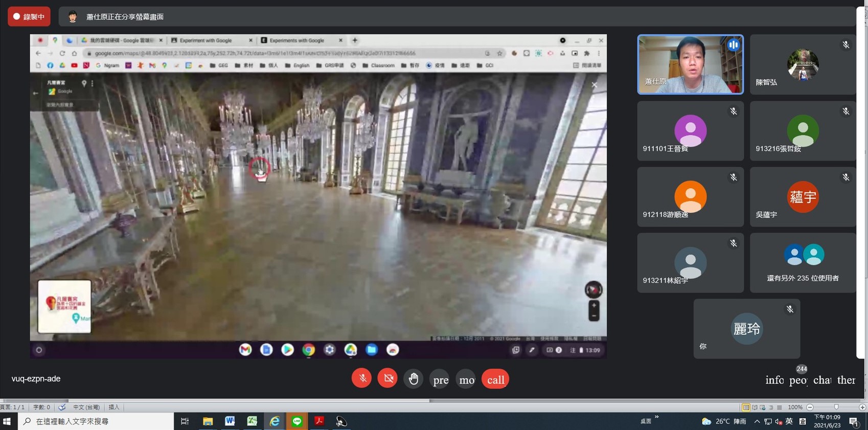Screen dimensions: 868x430
Task: View the 235 other users tile
Action: [803, 263]
